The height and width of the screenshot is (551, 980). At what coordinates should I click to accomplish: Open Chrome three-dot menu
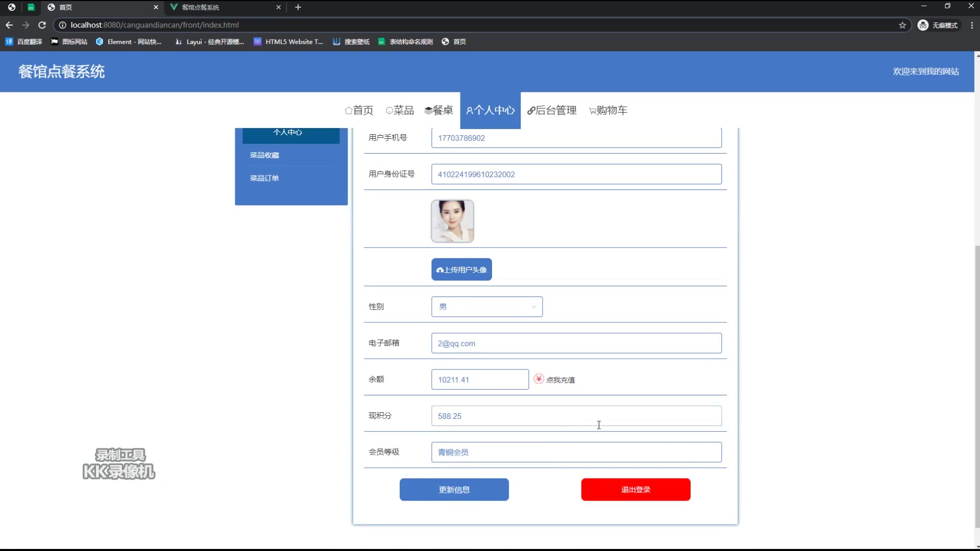tap(972, 25)
